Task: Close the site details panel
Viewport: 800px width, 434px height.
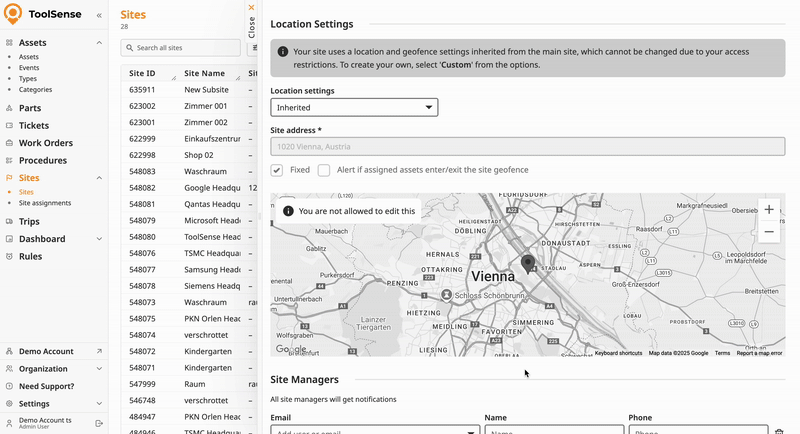Action: [x=252, y=19]
